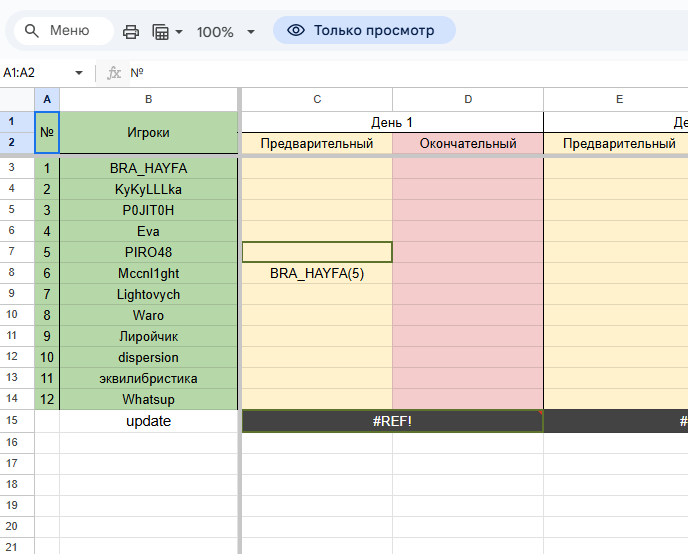Open the filter views table icon
This screenshot has height=554, width=688.
[x=161, y=32]
